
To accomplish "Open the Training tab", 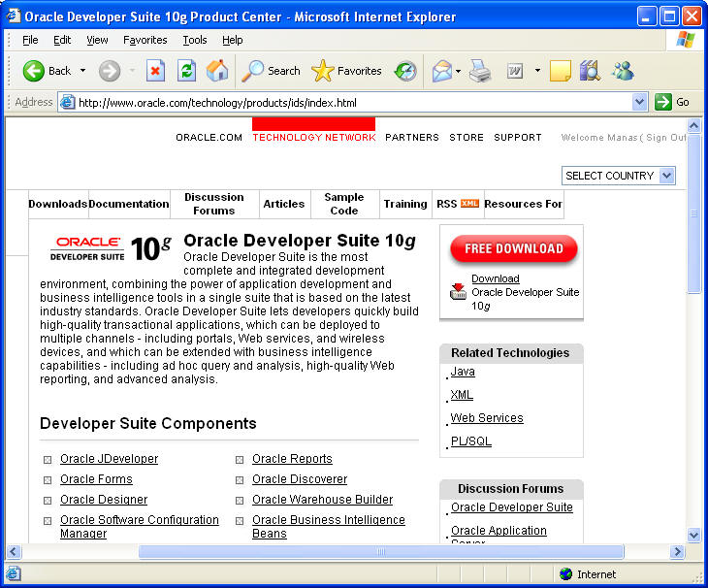I will tap(405, 204).
